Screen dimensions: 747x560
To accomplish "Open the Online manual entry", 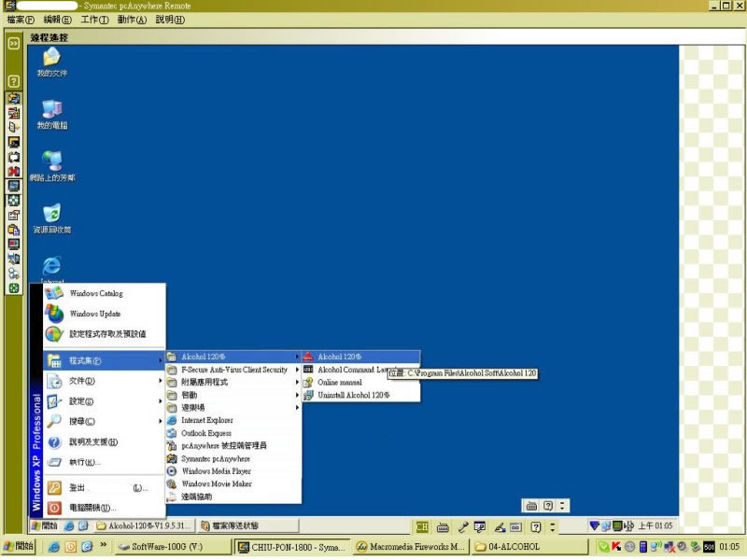I will point(361,383).
